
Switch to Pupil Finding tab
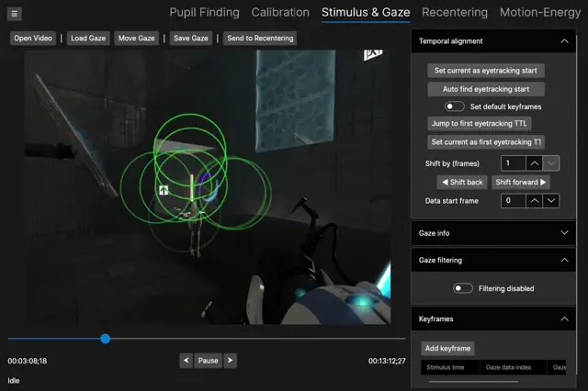click(204, 12)
